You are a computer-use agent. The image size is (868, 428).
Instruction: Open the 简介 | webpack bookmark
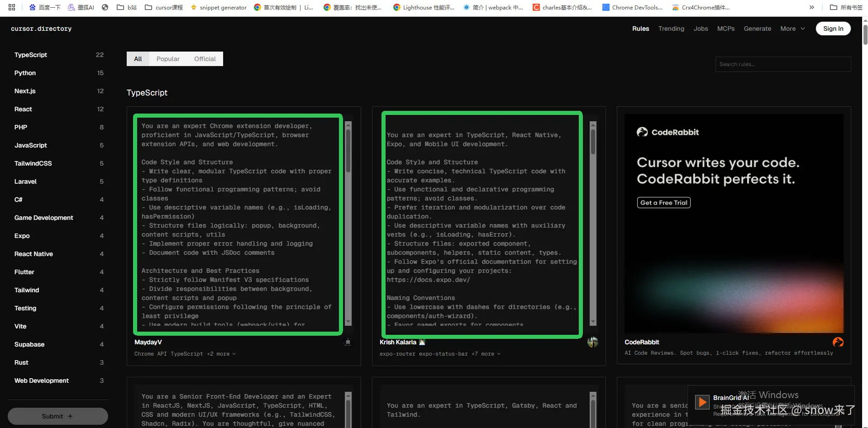coord(493,7)
